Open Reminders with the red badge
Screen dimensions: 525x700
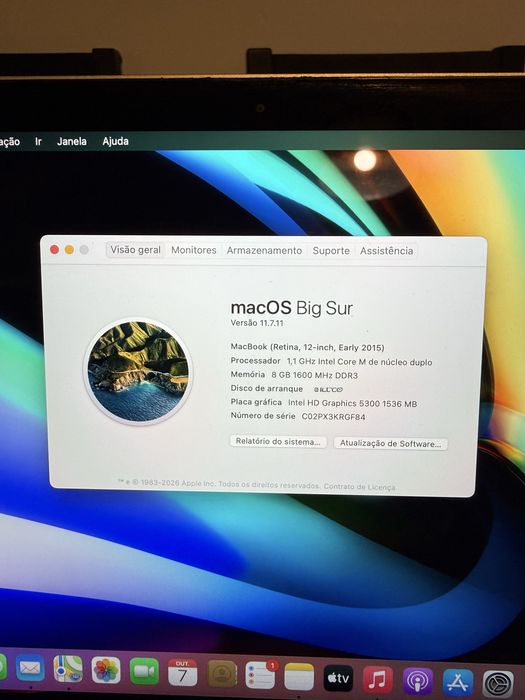click(261, 675)
